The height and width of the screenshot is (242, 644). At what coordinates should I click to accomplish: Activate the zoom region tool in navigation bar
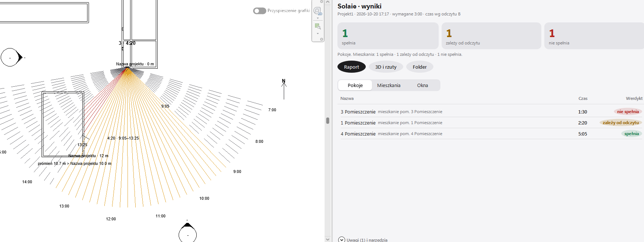click(x=318, y=26)
